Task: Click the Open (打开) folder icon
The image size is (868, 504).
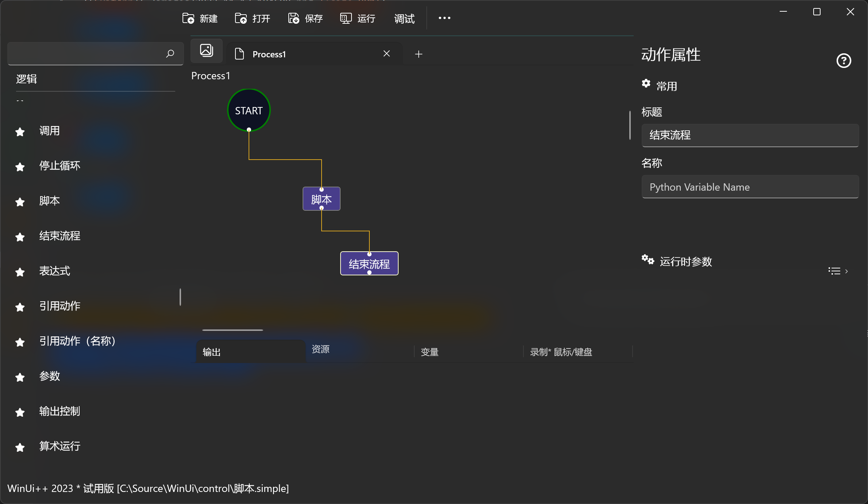Action: [241, 18]
